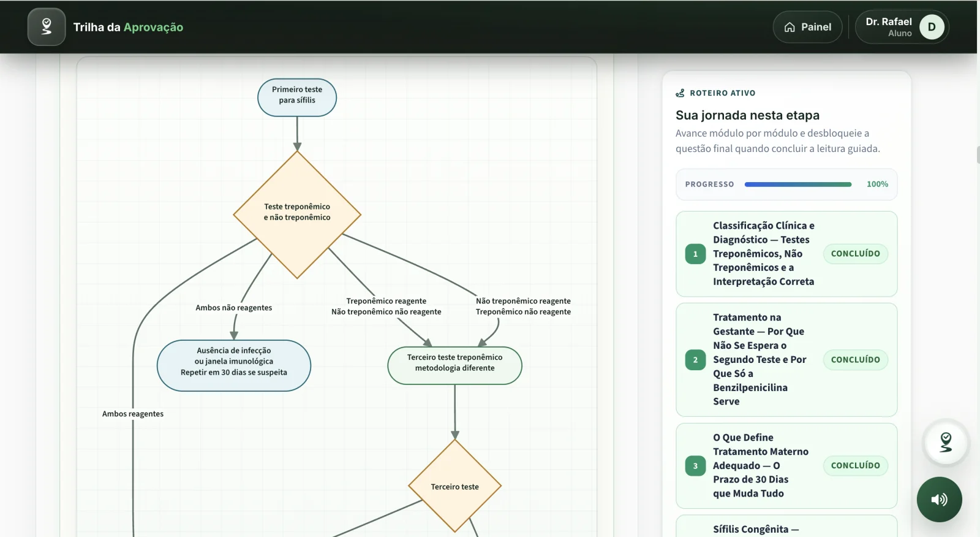
Task: Click Concluído badge for Tratamento na Gestante
Action: (x=855, y=360)
